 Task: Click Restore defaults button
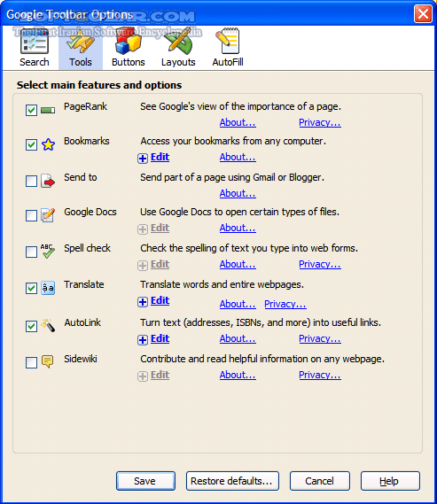(x=232, y=481)
